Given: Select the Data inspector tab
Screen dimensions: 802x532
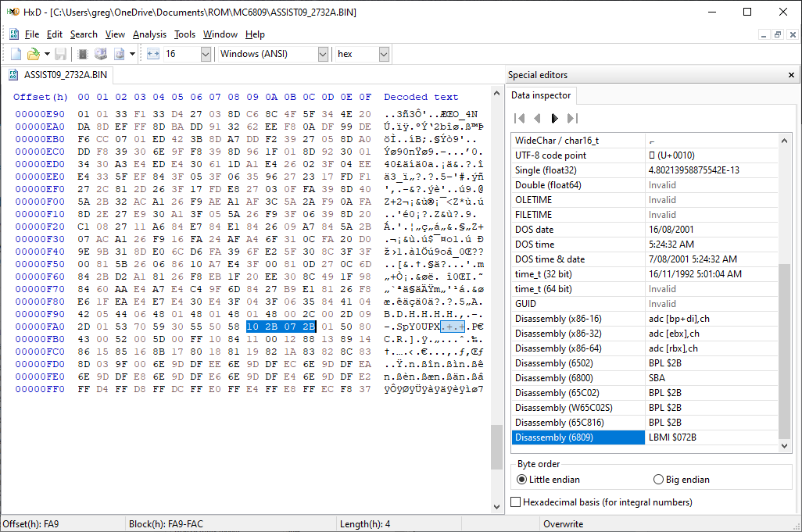Looking at the screenshot, I should (541, 95).
